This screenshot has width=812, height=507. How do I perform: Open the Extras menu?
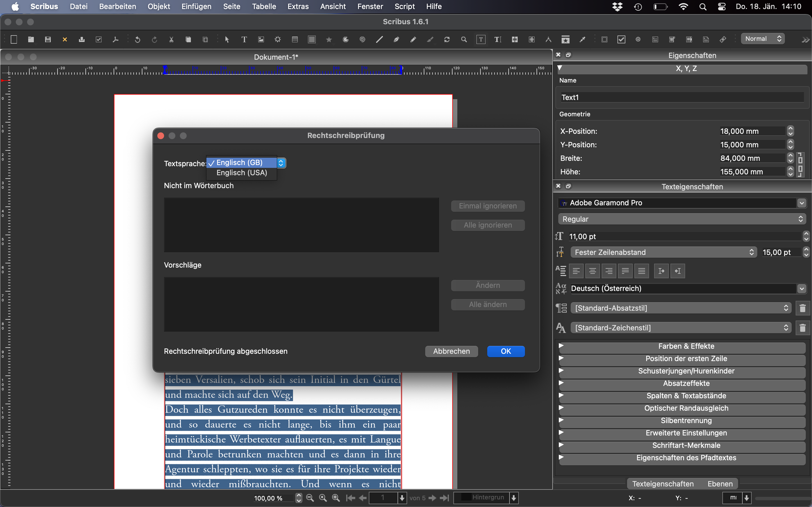[298, 6]
